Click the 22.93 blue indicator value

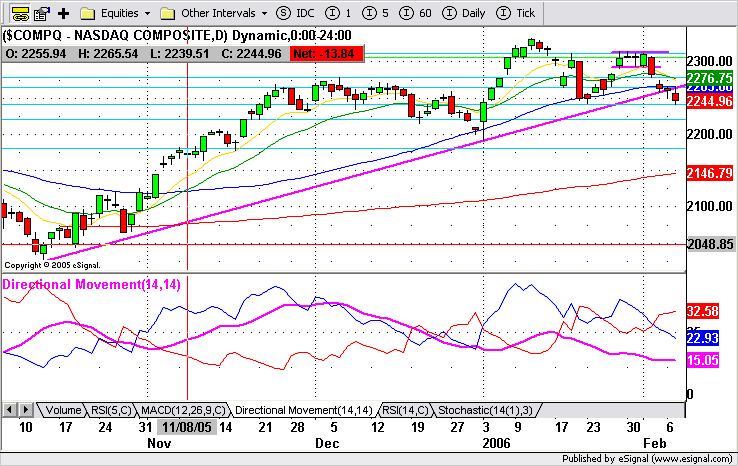click(x=702, y=338)
